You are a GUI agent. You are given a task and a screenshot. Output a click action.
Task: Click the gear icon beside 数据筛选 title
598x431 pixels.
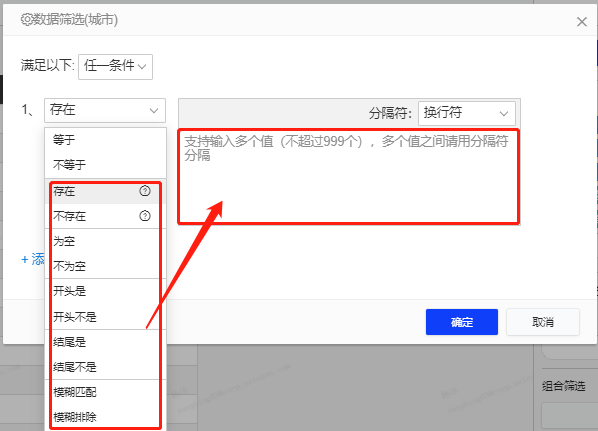click(x=26, y=19)
